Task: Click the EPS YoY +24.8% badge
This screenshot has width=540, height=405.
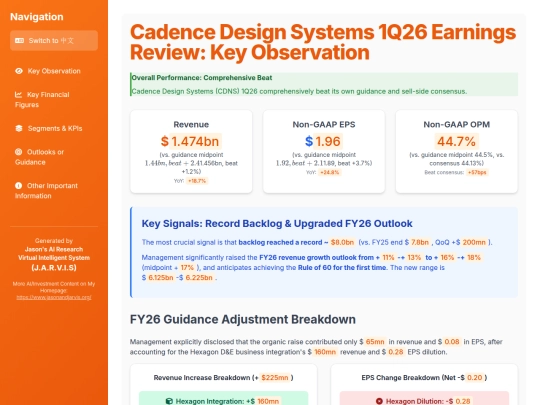Action: 330,172
